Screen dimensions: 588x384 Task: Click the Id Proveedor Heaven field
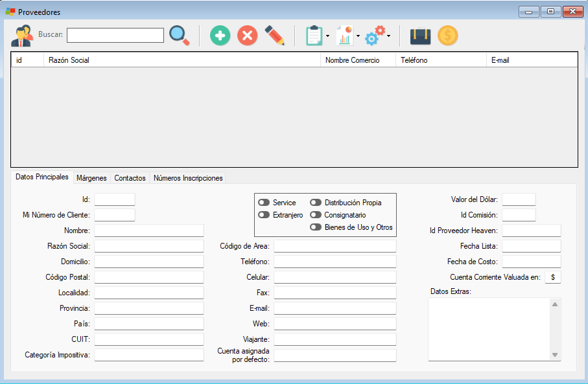(532, 231)
